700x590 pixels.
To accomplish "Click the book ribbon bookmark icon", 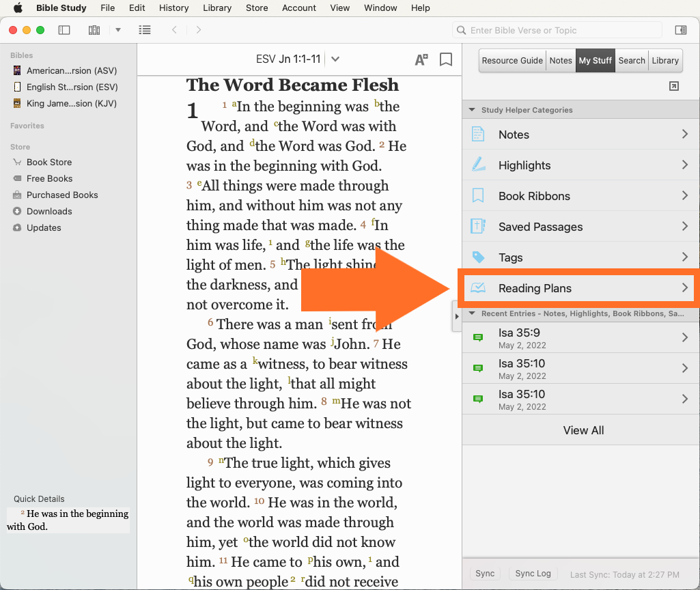I will (446, 59).
